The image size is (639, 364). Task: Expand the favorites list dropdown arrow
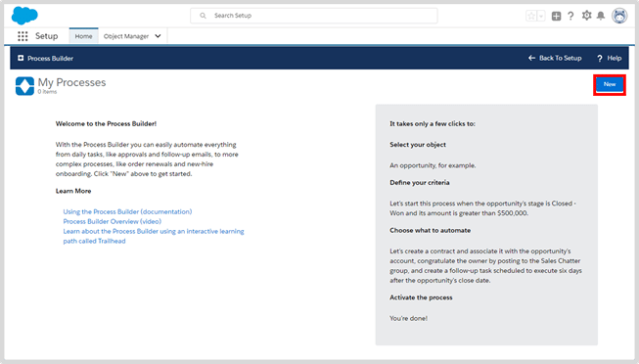541,16
